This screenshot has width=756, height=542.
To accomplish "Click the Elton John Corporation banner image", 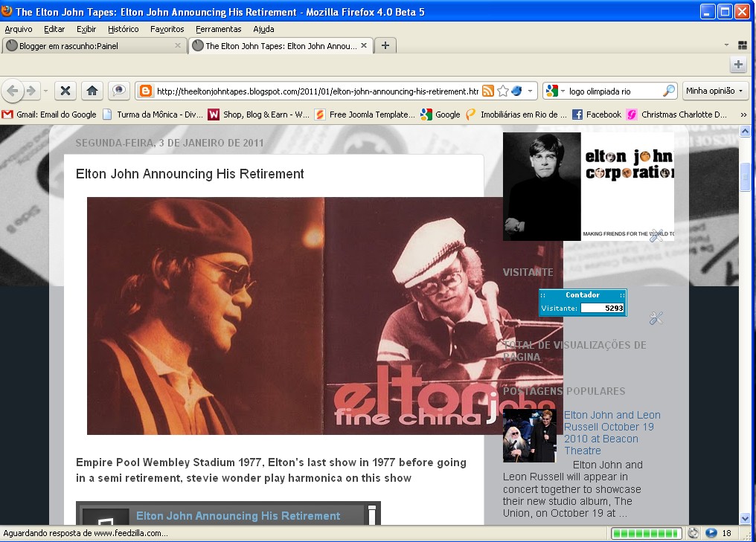I will [589, 187].
